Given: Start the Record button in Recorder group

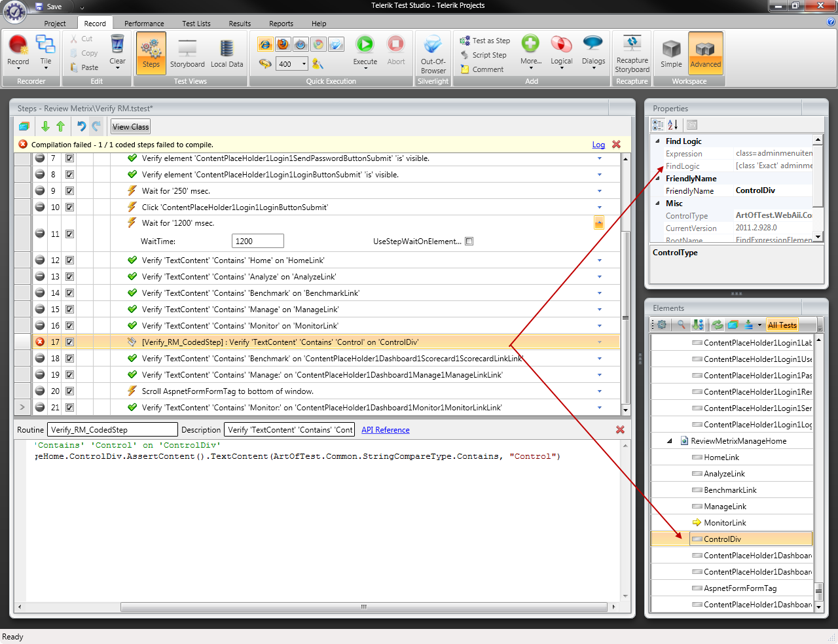Looking at the screenshot, I should (18, 52).
